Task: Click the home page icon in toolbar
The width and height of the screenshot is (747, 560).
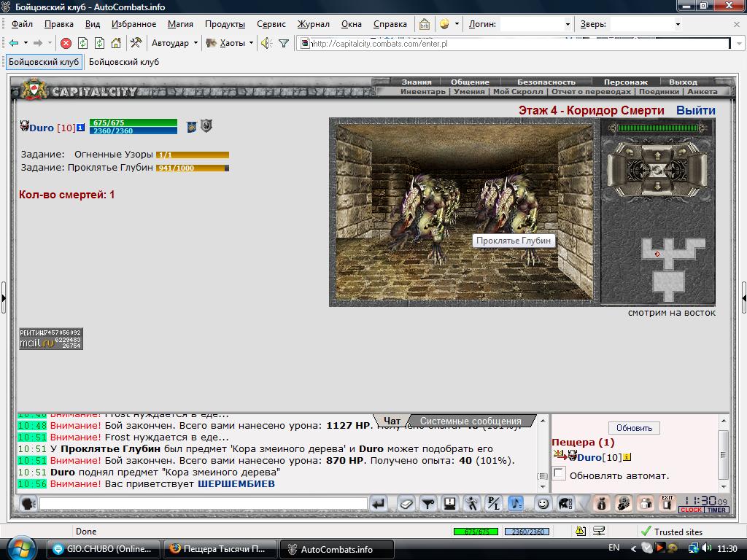Action: [116, 43]
